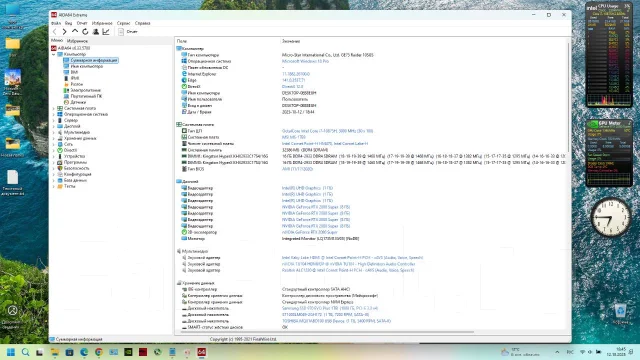The image size is (640, 360).
Task: Open taskbar search magnifier icon
Action: (25, 352)
